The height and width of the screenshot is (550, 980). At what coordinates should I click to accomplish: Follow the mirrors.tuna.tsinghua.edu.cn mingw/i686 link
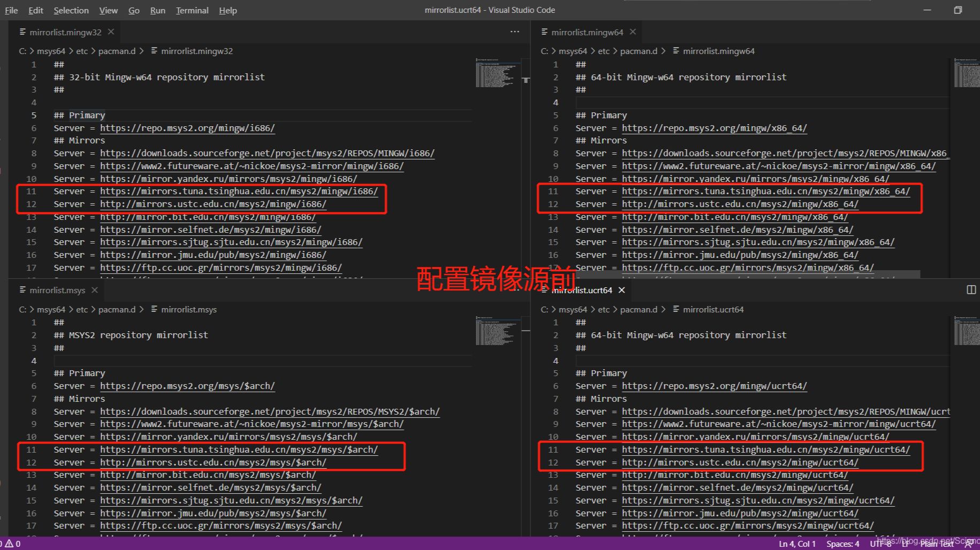[x=239, y=191]
